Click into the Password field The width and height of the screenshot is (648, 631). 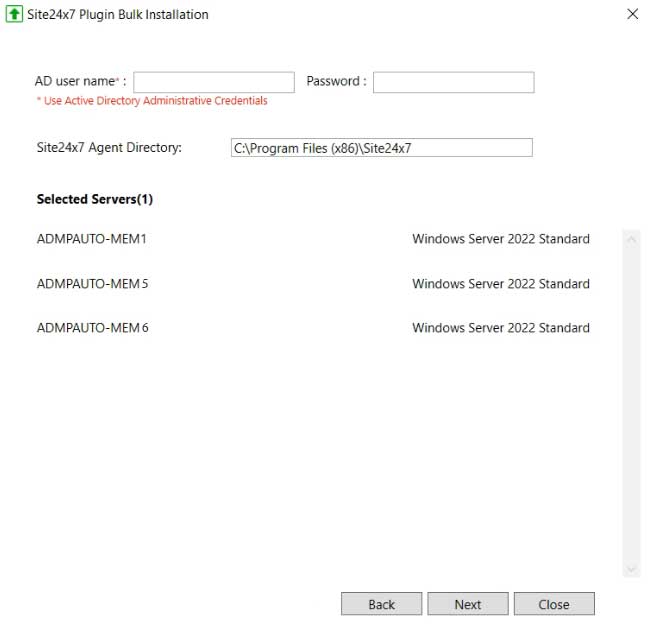pyautogui.click(x=453, y=82)
